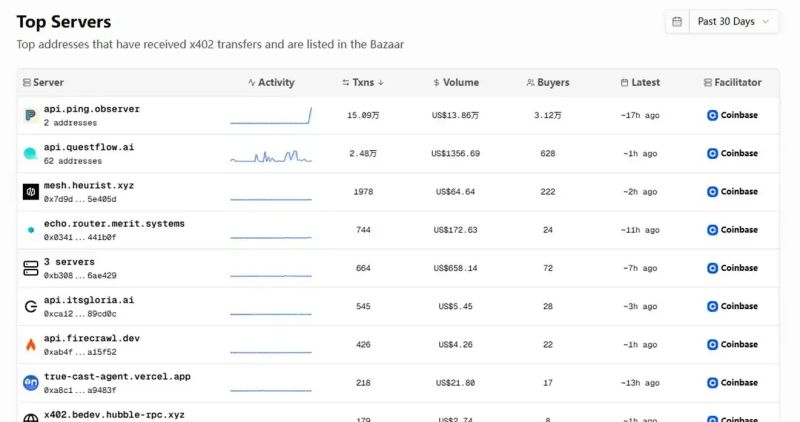Click Coinbase icon in mesh.heurist.xyz row
Viewport: 800px width, 422px height.
pyautogui.click(x=712, y=191)
